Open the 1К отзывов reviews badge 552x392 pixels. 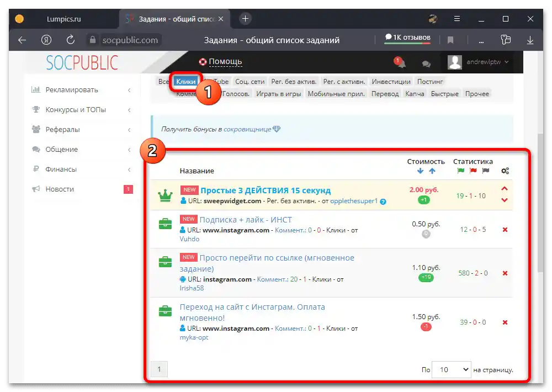407,38
